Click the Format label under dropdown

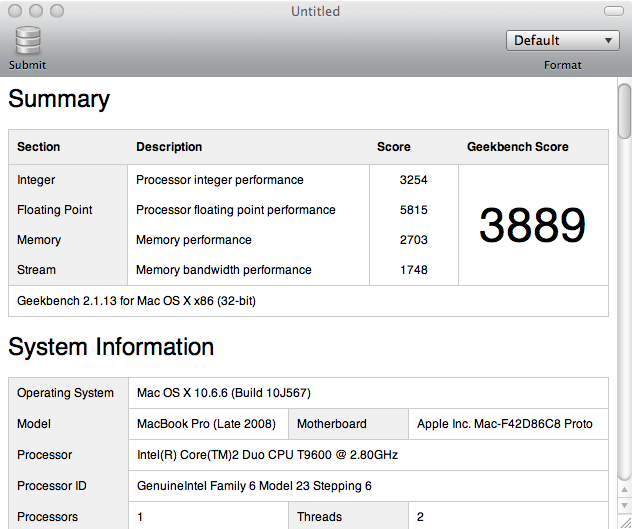tap(563, 65)
